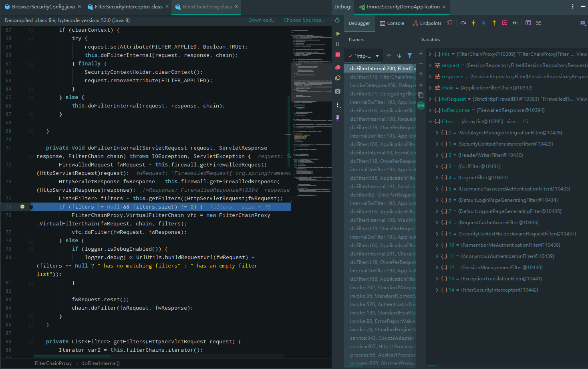Rerun the application using the circular arrow icon
Screen dimensions: 588x369
tap(338, 20)
